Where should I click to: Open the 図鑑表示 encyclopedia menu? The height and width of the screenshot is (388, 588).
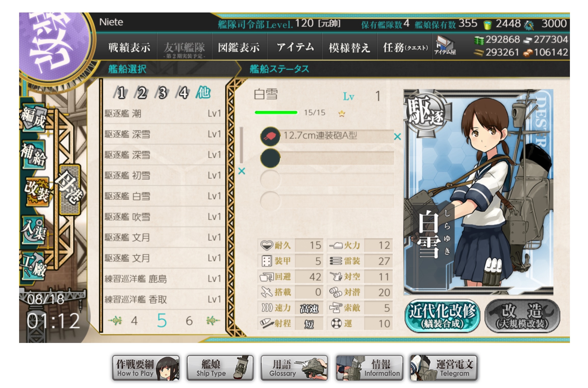click(239, 48)
